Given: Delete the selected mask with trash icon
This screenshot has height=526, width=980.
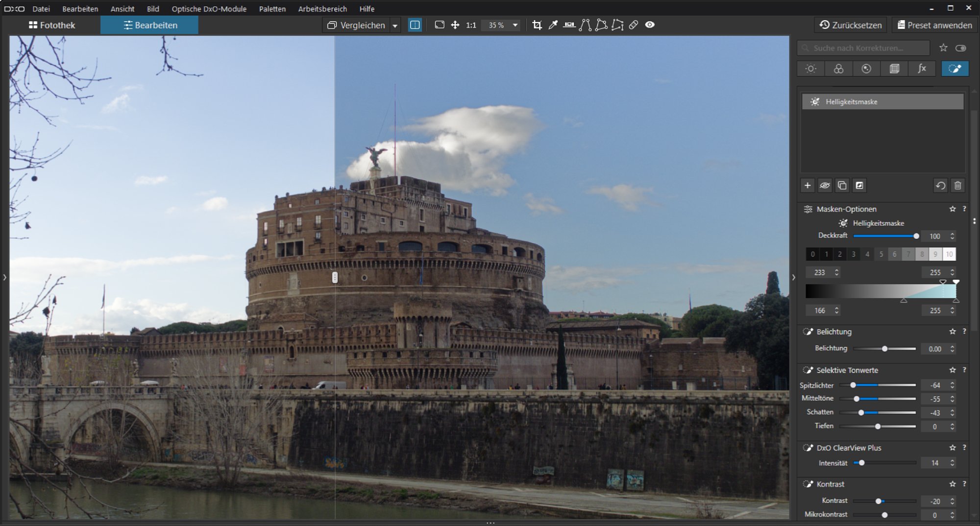Looking at the screenshot, I should (x=957, y=186).
